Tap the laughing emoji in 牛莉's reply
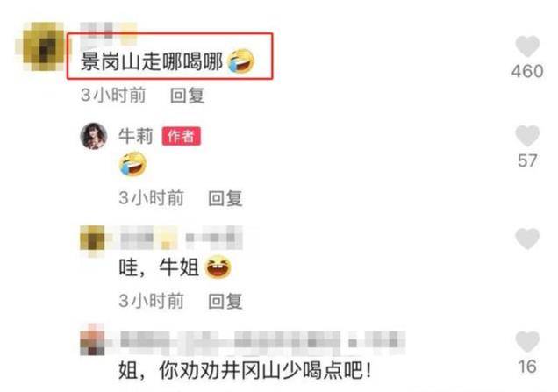This screenshot has width=558, height=392. pyautogui.click(x=132, y=164)
